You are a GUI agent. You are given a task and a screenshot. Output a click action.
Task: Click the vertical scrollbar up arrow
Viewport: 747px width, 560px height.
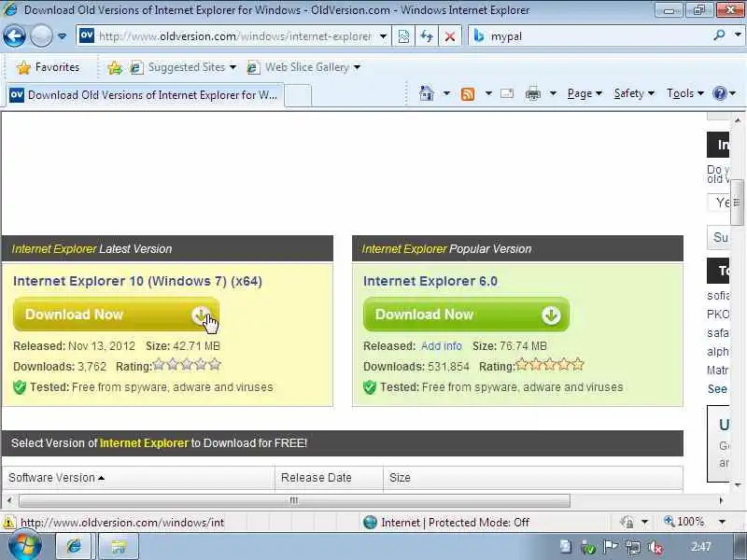click(738, 119)
